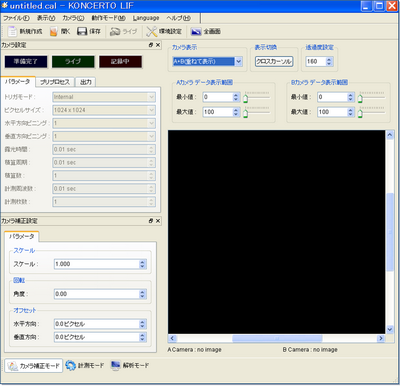Click the A camera 最小値 slider handle
400x386 pixels.
[x=245, y=98]
